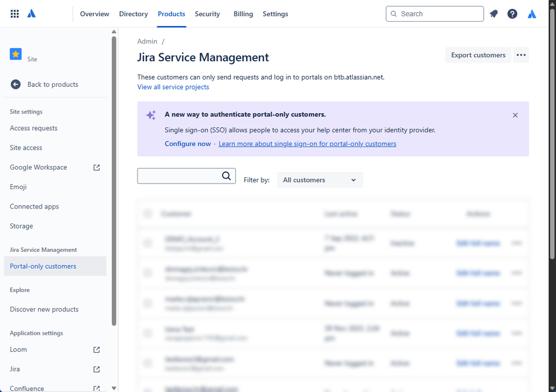Click the search icon in top Search box
The width and height of the screenshot is (556, 392).
(x=393, y=14)
